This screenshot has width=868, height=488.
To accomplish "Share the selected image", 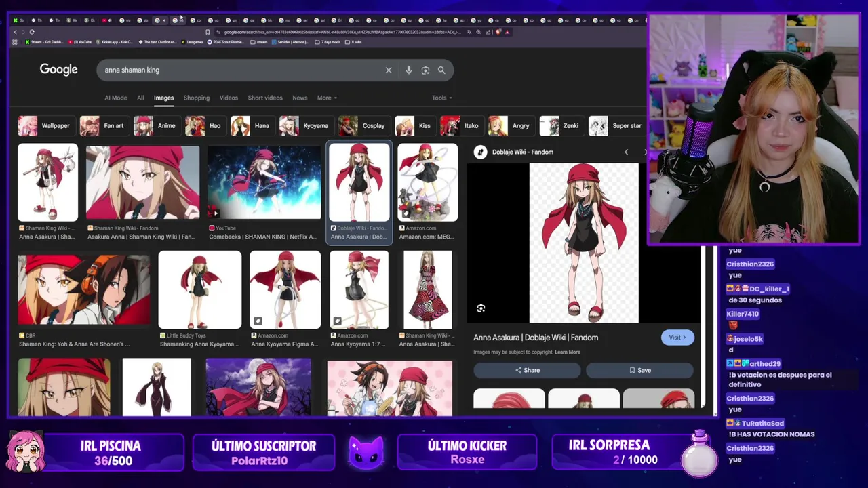I will [527, 370].
